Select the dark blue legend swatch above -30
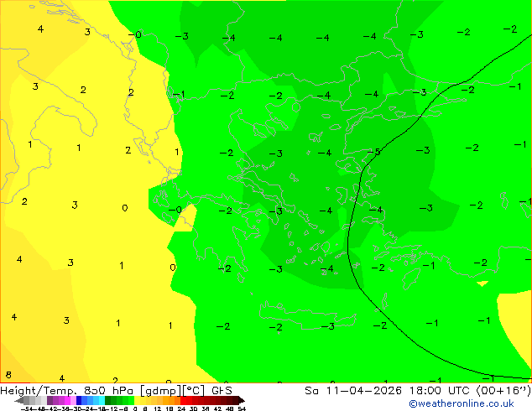The height and width of the screenshot is (411, 532). point(79,400)
